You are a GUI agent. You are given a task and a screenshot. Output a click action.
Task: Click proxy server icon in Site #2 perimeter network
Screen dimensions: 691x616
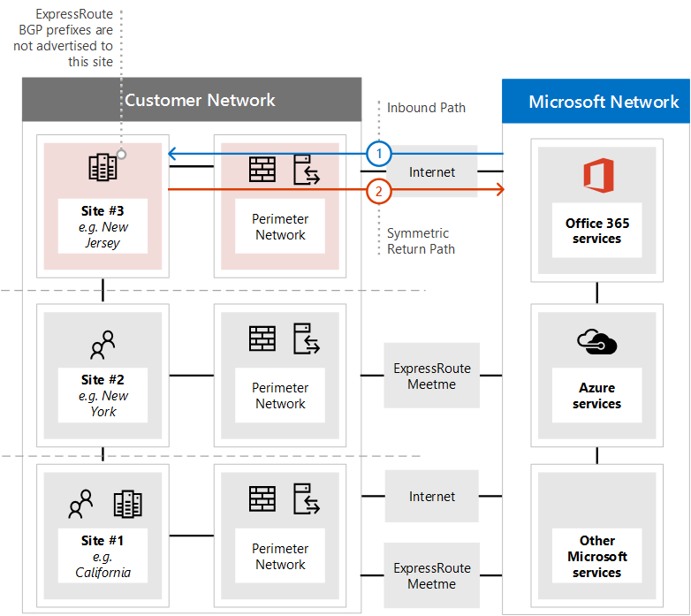coord(307,338)
